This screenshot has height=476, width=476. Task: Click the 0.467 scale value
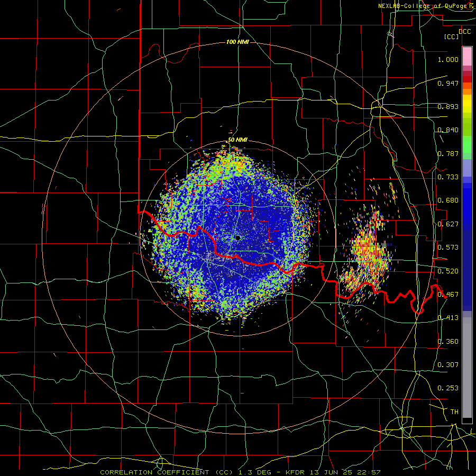pyautogui.click(x=448, y=294)
